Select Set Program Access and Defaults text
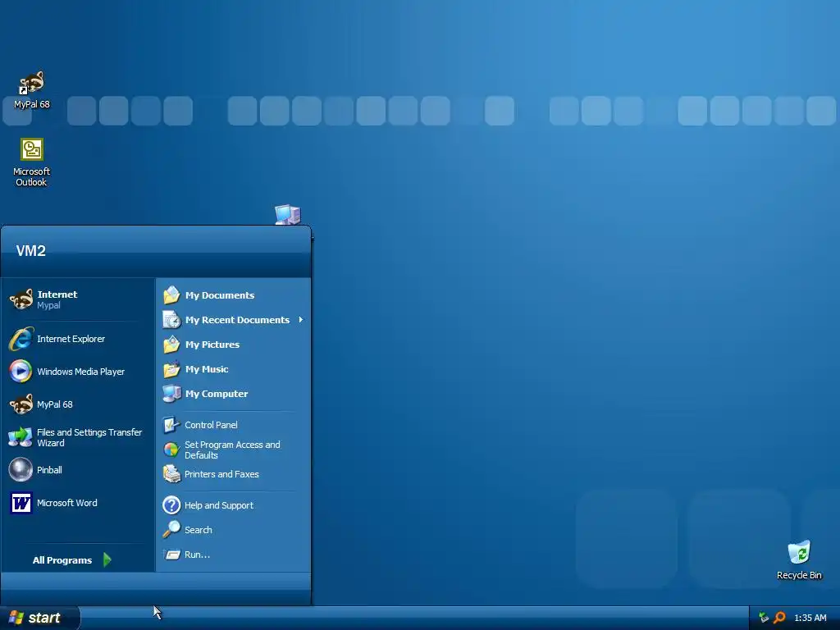840x630 pixels. pyautogui.click(x=232, y=450)
